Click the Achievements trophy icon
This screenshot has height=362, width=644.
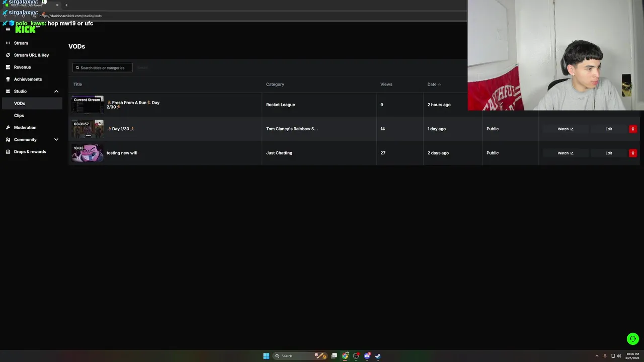point(8,79)
